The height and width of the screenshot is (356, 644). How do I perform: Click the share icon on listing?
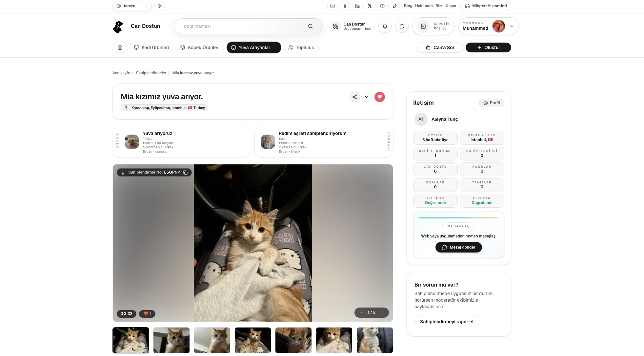point(354,97)
